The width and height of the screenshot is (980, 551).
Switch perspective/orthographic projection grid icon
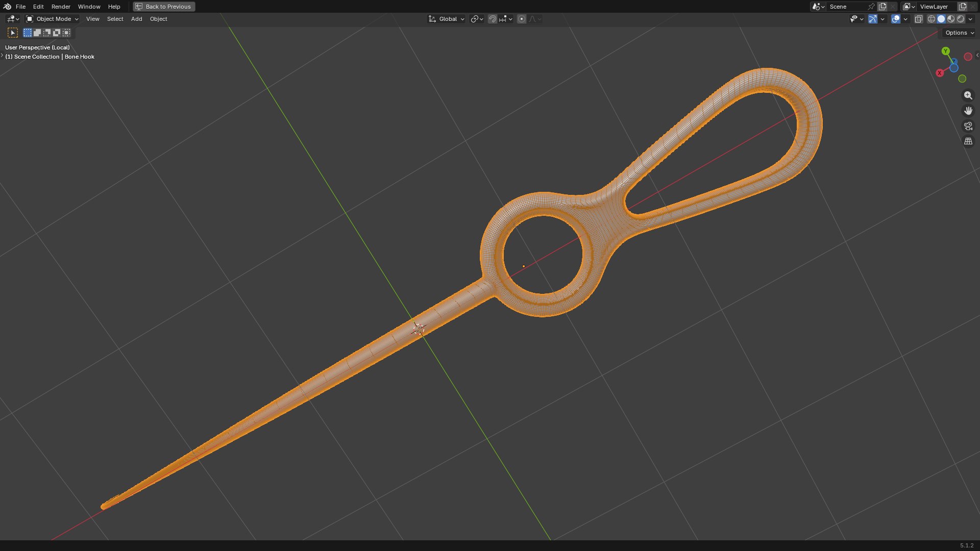[x=968, y=141]
